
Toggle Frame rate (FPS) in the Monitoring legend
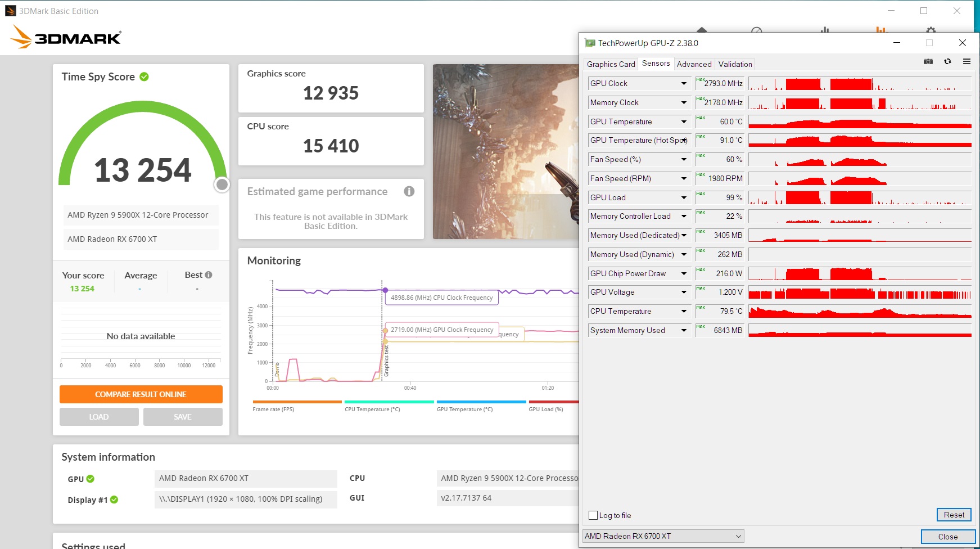(297, 406)
